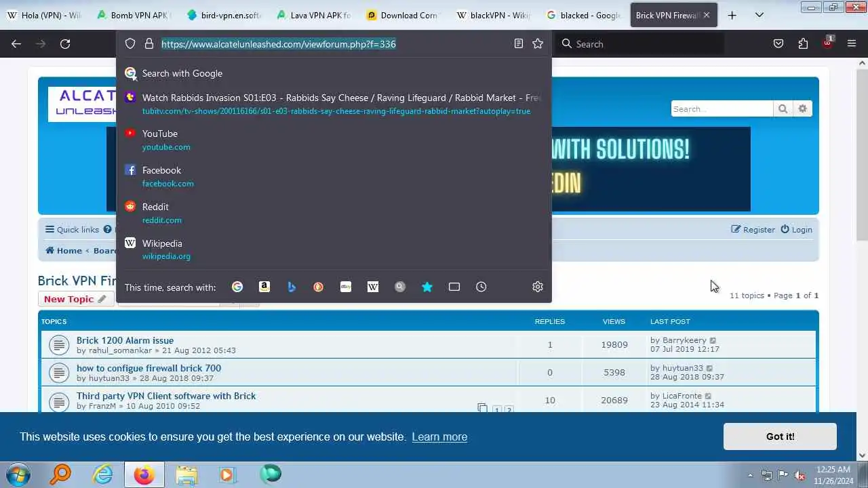Open Pocket save icon in toolbar
Screen dimensions: 868x488
coord(778,44)
